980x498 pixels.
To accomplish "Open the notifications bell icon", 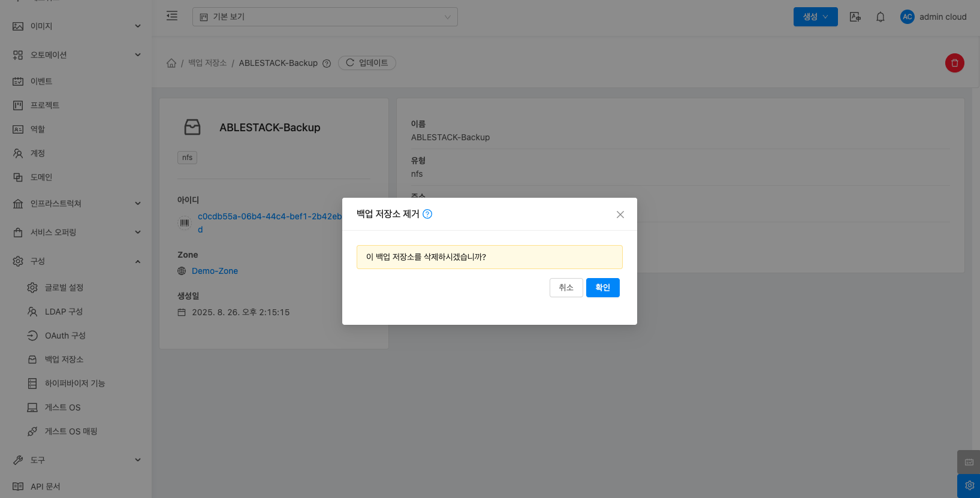I will [x=880, y=17].
